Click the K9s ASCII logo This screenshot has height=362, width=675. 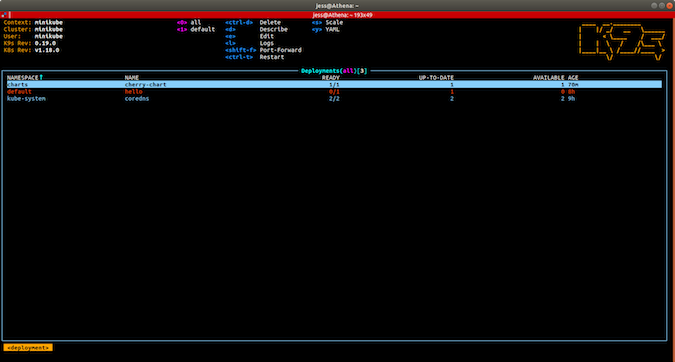(622, 41)
